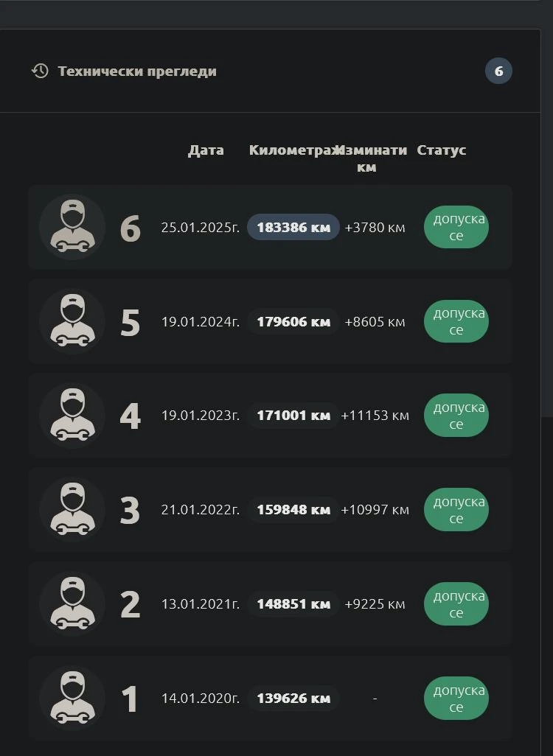Image resolution: width=553 pixels, height=756 pixels.
Task: Click the mechanic icon for inspection 6
Action: click(x=72, y=227)
